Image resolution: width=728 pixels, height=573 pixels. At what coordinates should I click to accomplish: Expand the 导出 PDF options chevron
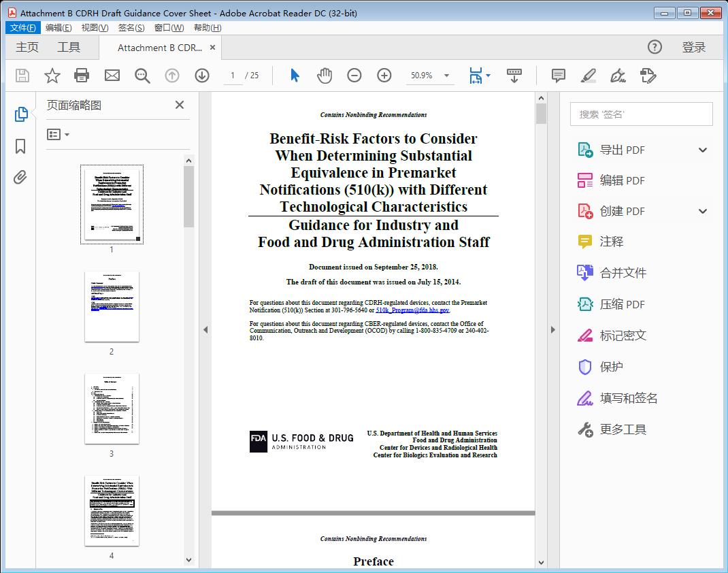point(703,150)
